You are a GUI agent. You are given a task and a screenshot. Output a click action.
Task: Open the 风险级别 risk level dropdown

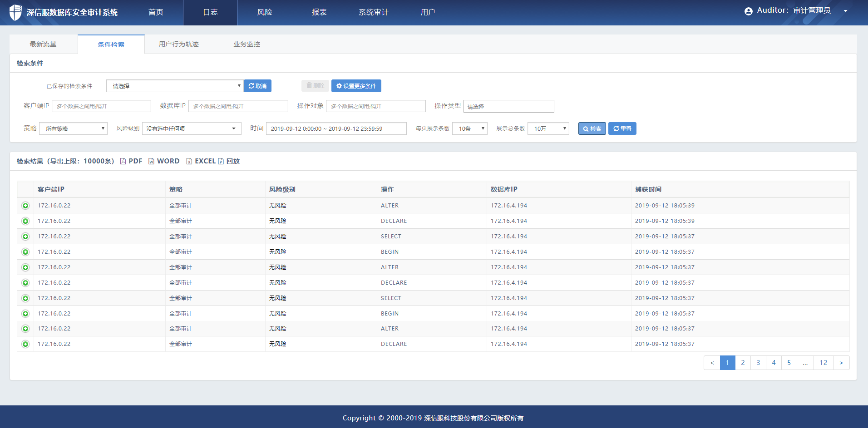191,128
